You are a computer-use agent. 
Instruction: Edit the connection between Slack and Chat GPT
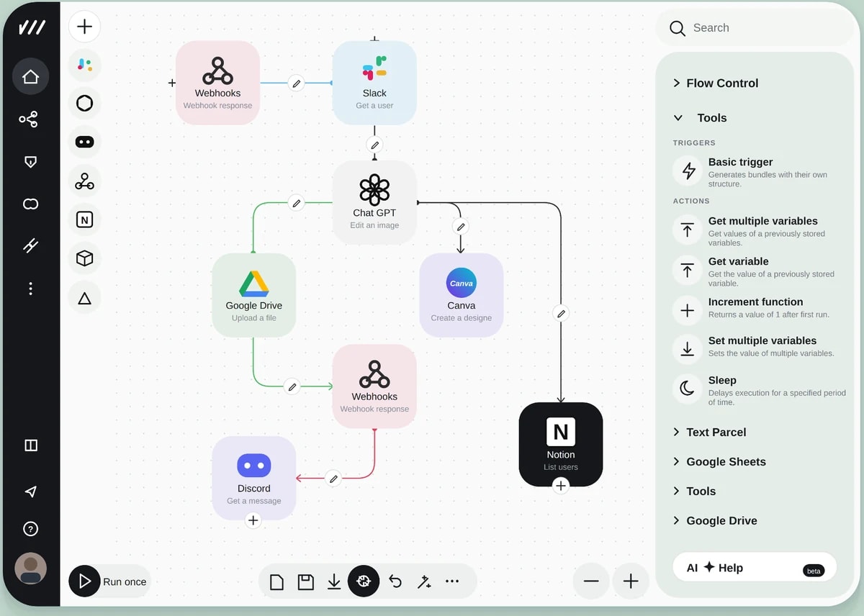click(x=374, y=144)
